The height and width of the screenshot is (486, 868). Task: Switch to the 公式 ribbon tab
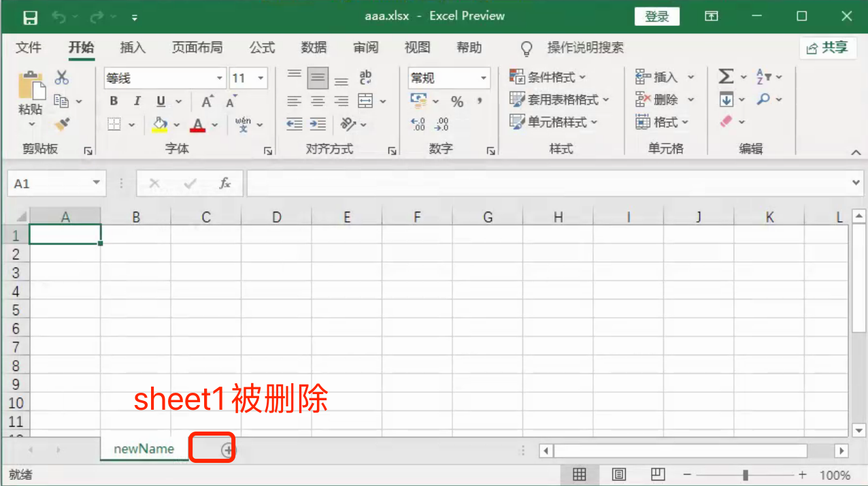tap(262, 48)
